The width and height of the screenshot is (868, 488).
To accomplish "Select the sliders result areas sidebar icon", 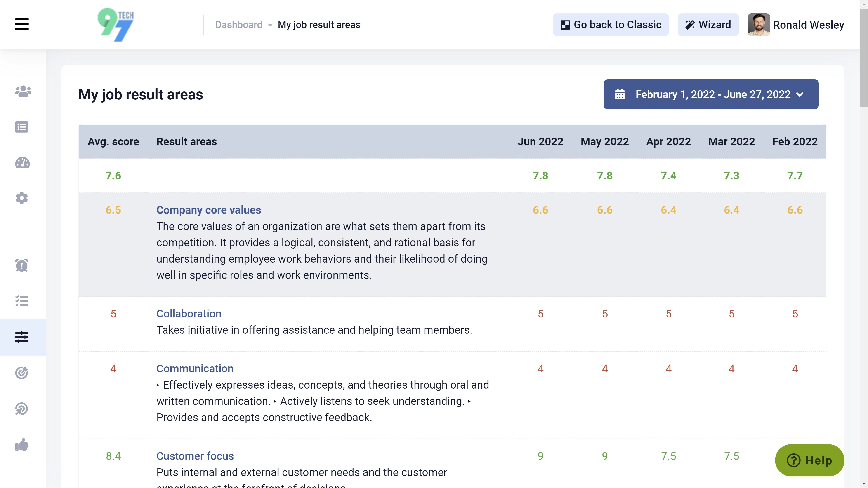I will (22, 337).
